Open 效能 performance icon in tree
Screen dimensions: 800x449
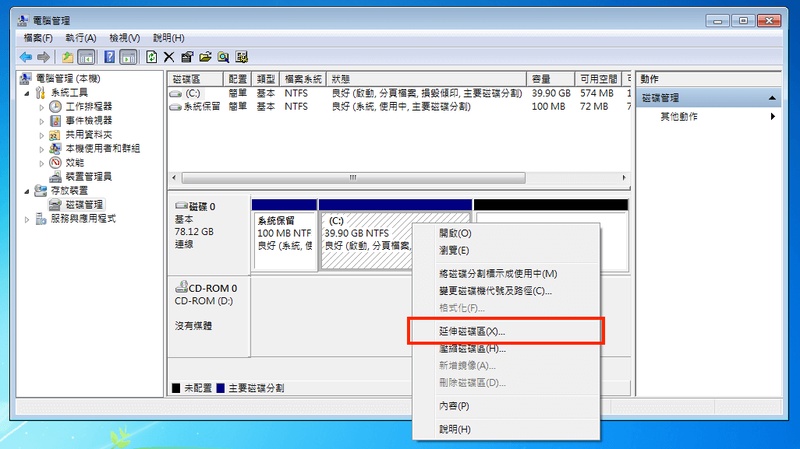[x=55, y=163]
